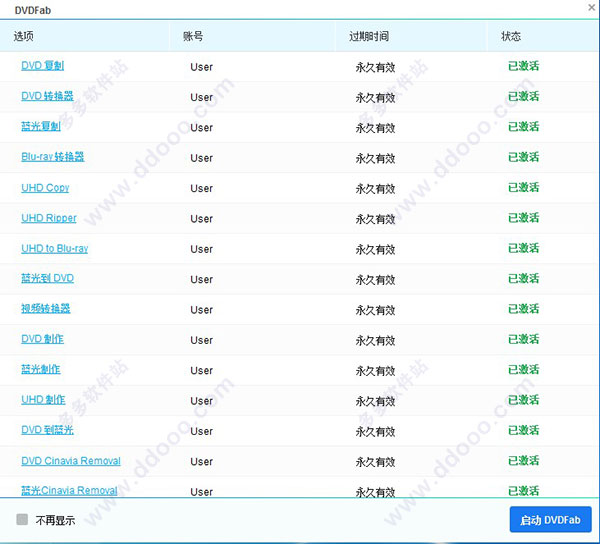Enable the 不再显示 checkbox
Viewport: 600px width, 544px height.
[x=22, y=520]
